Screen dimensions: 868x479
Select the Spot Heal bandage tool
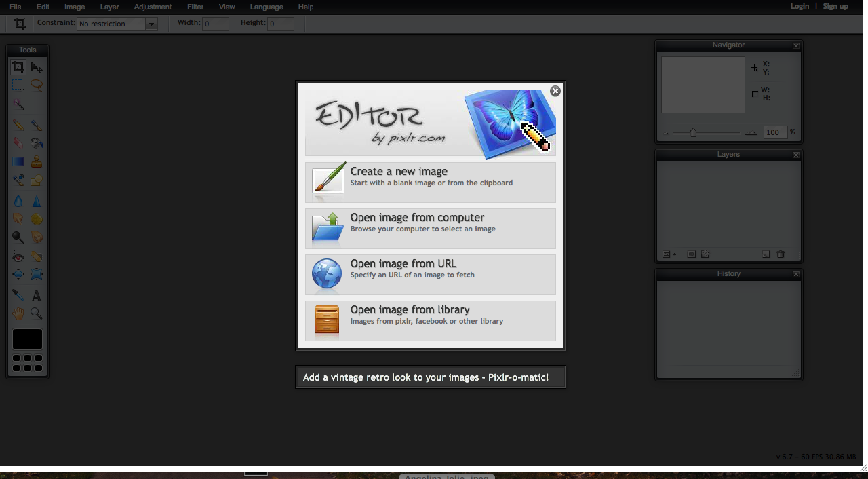click(37, 256)
